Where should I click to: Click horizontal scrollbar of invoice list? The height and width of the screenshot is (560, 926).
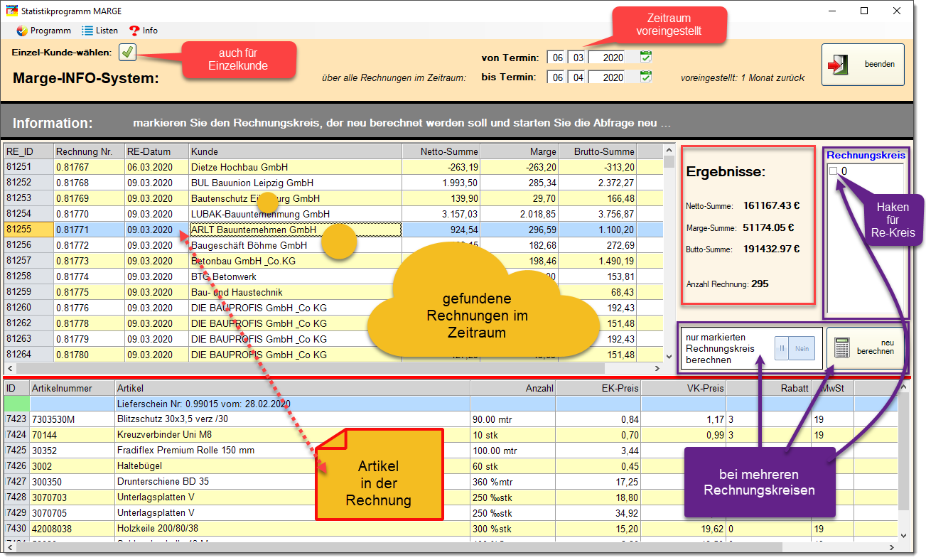[333, 369]
